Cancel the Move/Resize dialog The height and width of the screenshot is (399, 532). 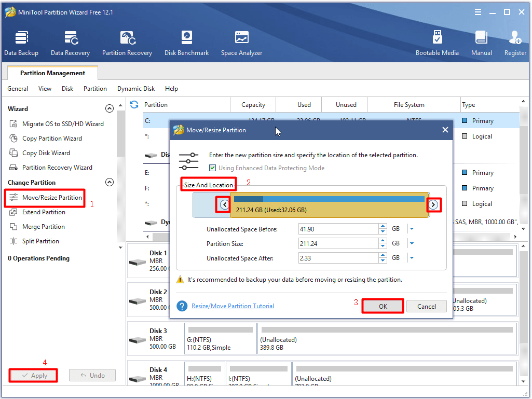(x=427, y=306)
